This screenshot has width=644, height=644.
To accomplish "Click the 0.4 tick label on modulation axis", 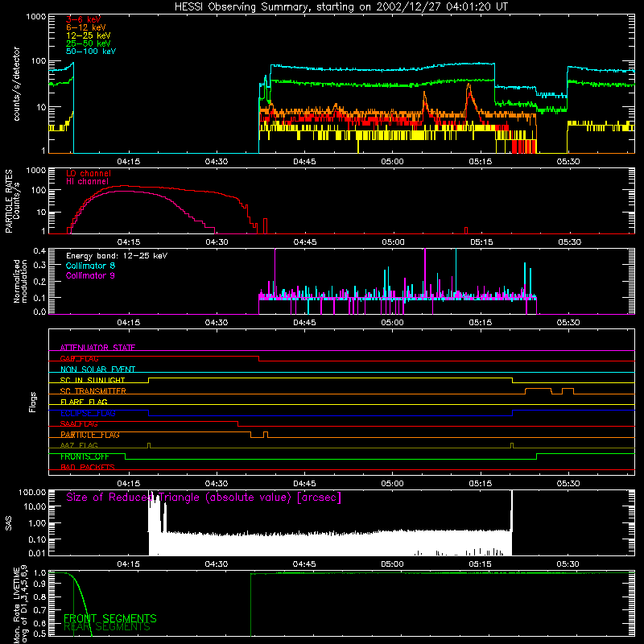I will pos(39,251).
